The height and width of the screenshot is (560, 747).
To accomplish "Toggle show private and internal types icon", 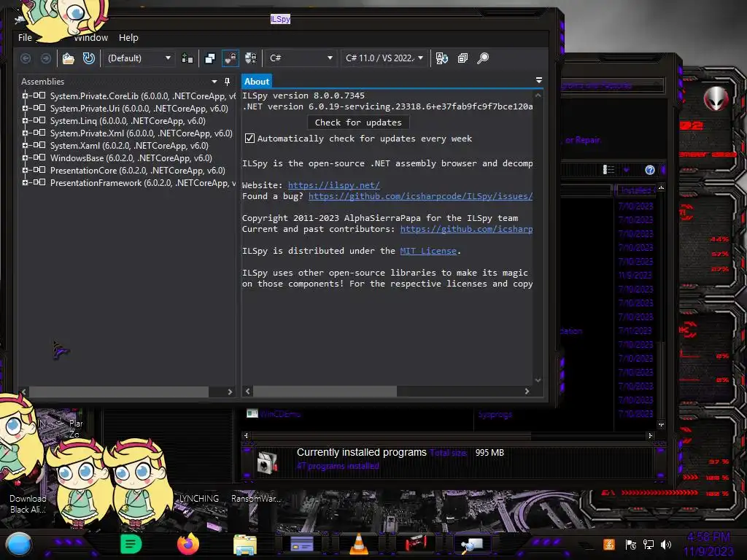I will 230,58.
